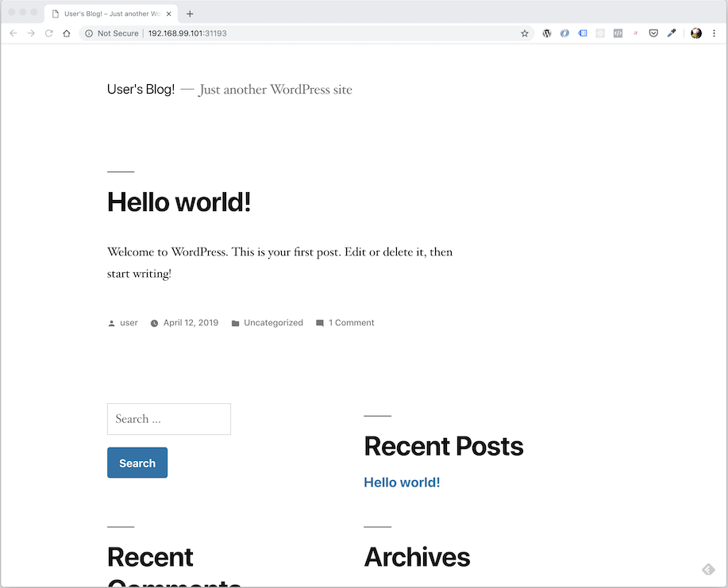This screenshot has width=728, height=588.
Task: Click the clock icon beside April 12, 2019
Action: point(154,324)
